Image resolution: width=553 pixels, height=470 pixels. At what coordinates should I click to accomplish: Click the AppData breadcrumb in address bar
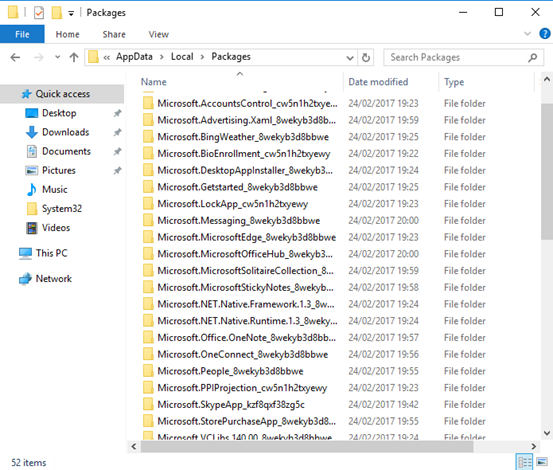pyautogui.click(x=134, y=57)
